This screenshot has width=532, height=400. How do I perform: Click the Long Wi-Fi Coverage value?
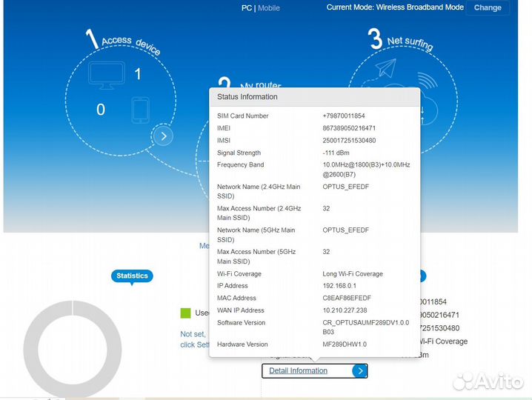[353, 274]
